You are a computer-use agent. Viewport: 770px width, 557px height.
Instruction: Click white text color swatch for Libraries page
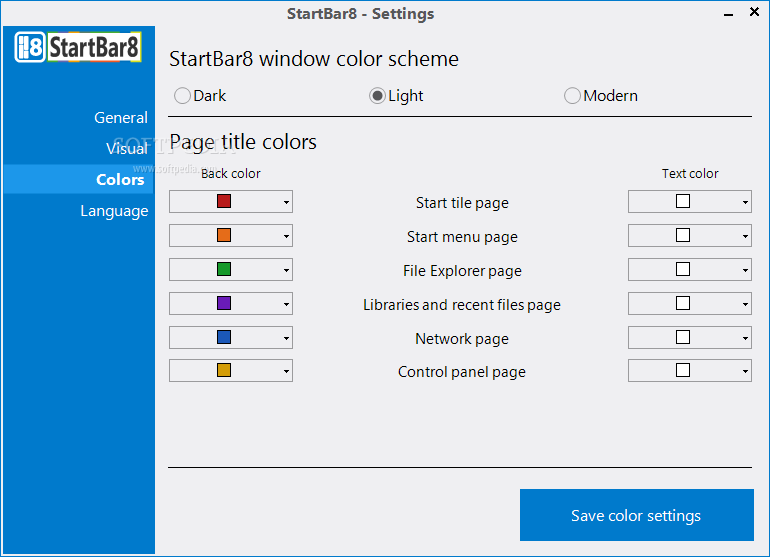(x=683, y=303)
